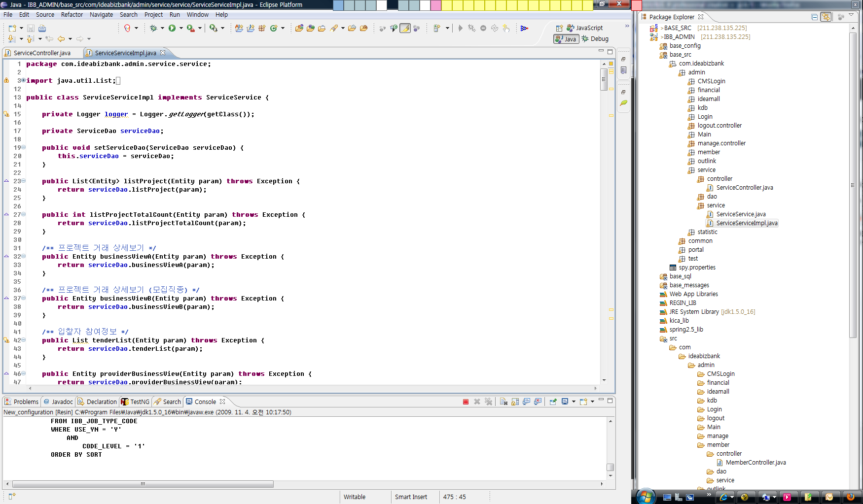863x504 pixels.
Task: Click the Print icon in the toolbar
Action: click(x=42, y=28)
